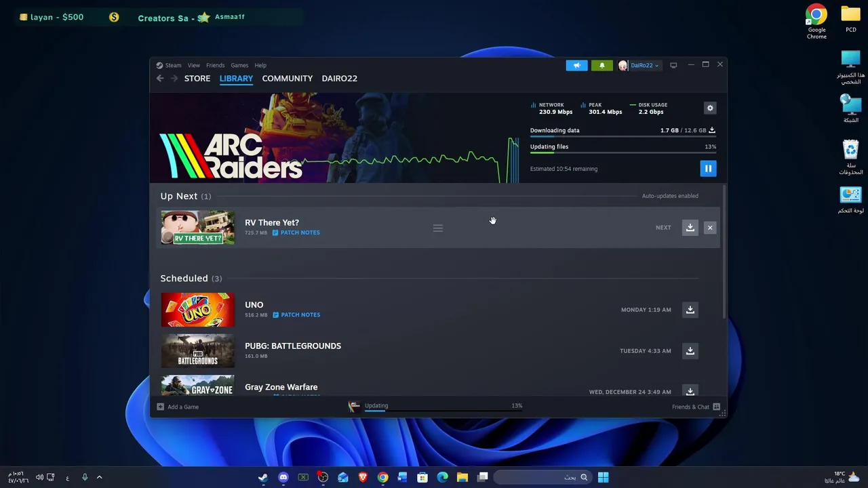The image size is (868, 488).
Task: Open the STORE tab
Action: pyautogui.click(x=197, y=79)
